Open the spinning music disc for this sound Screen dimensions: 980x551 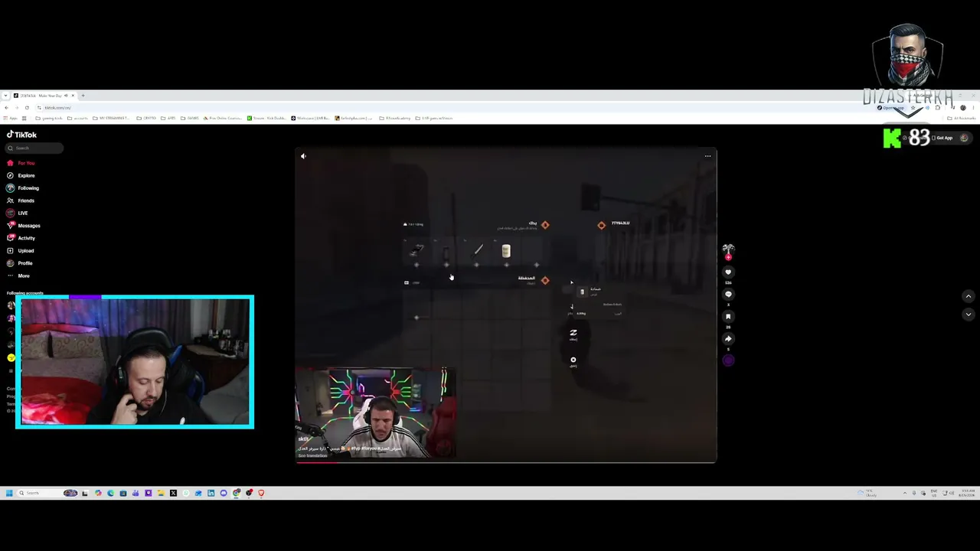point(728,360)
